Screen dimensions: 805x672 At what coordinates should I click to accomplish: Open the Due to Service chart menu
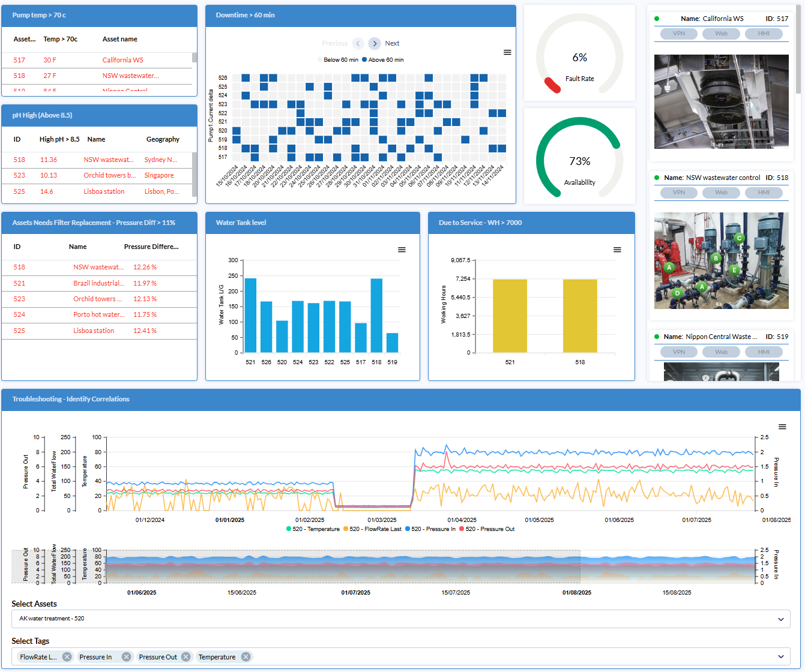point(617,250)
